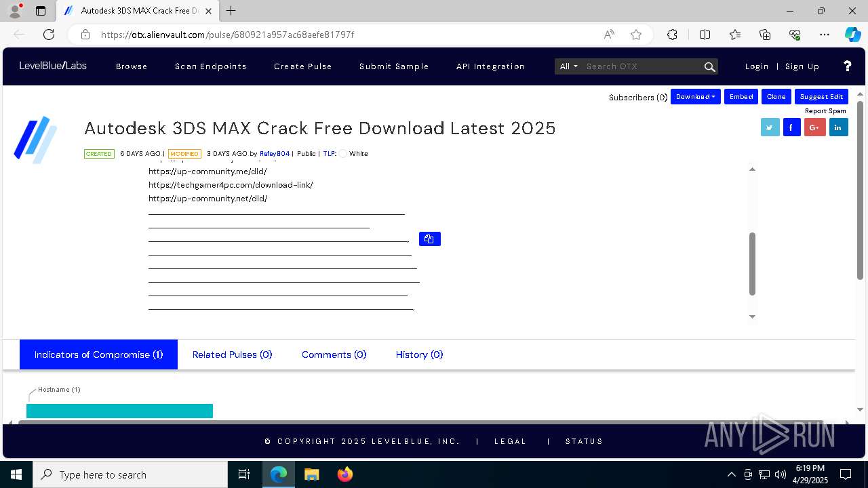868x488 pixels.
Task: Share pulse on Twitter
Action: [x=770, y=127]
